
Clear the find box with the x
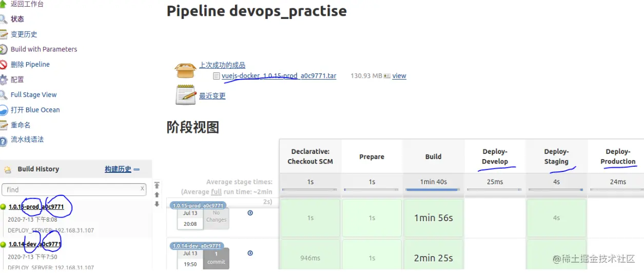(x=143, y=189)
